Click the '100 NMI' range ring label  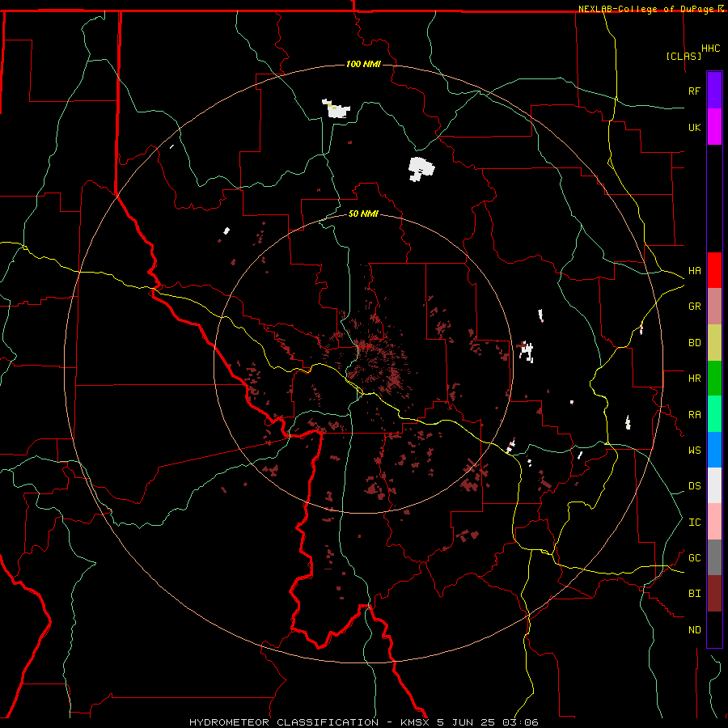point(363,64)
